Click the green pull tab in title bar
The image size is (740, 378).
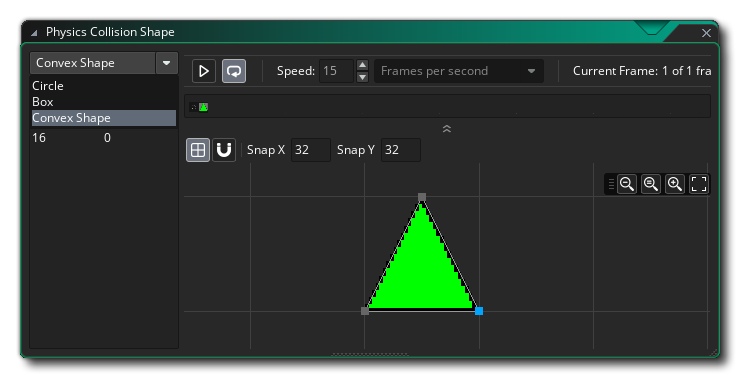pyautogui.click(x=651, y=28)
